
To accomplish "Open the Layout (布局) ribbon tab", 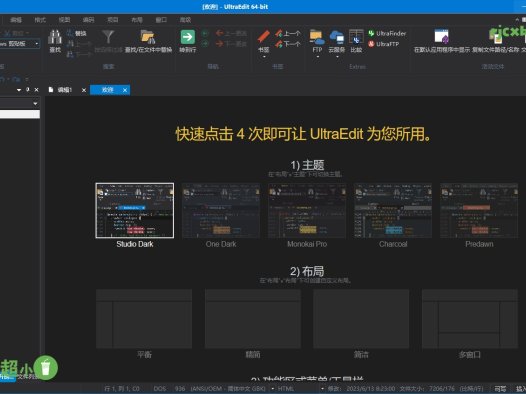I will point(137,20).
